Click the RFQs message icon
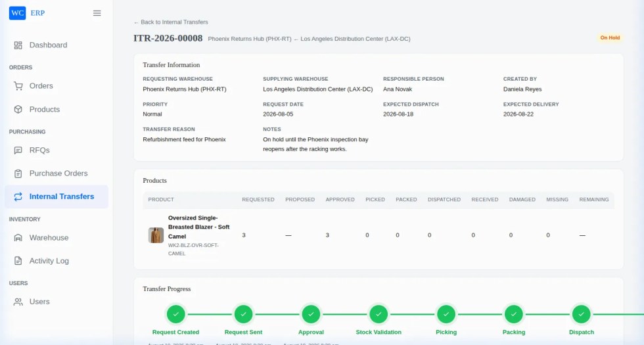Screen dimensions: 644x345 (x=18, y=150)
